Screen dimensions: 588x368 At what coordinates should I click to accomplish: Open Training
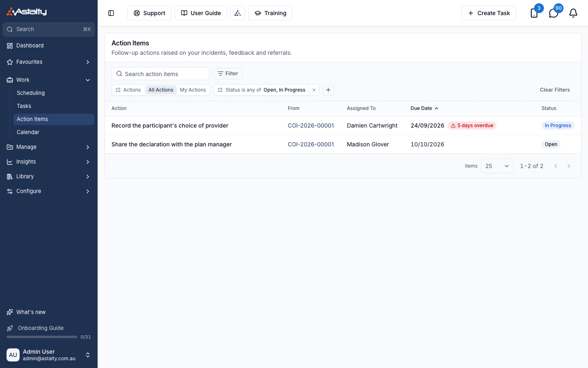click(x=270, y=13)
